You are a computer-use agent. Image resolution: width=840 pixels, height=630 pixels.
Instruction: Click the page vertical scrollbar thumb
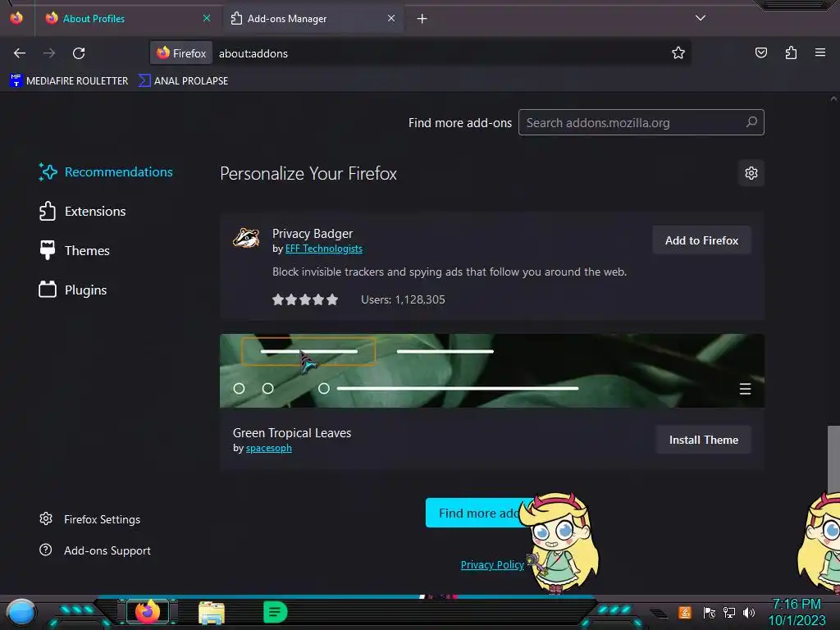click(x=833, y=459)
